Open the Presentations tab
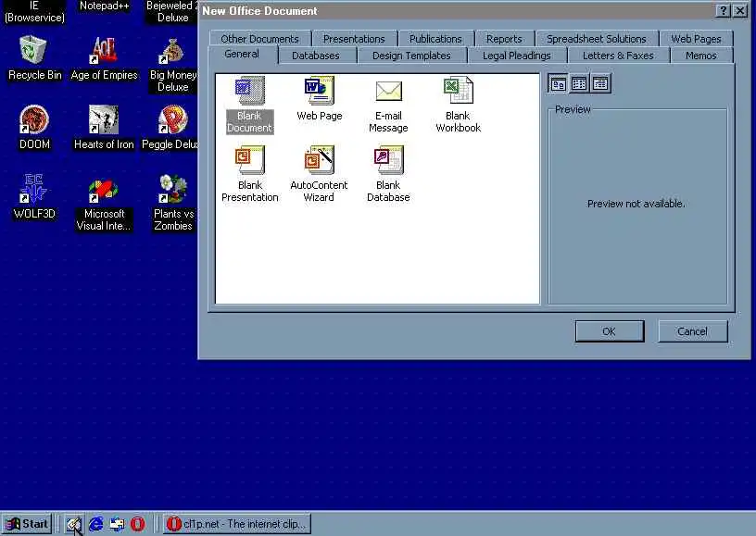This screenshot has height=536, width=756. click(354, 39)
